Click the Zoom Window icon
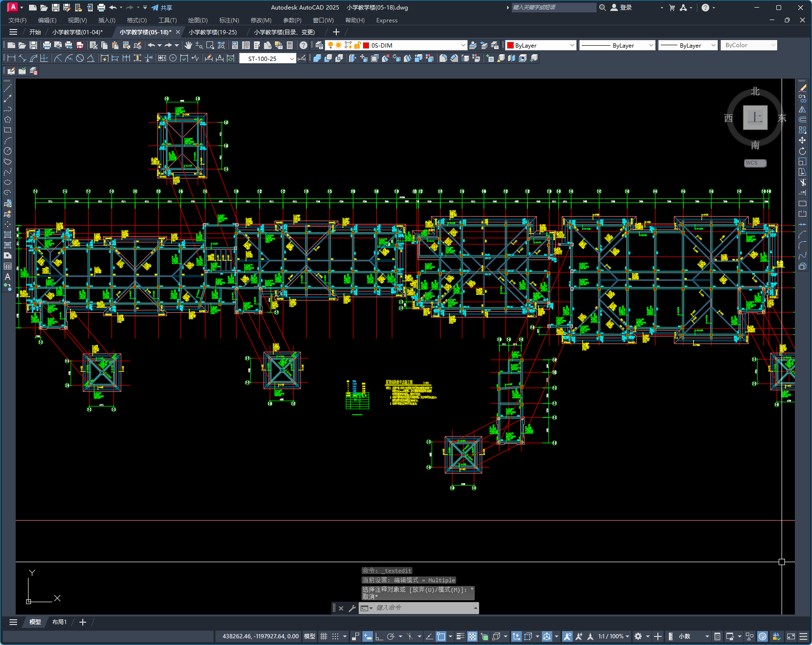The width and height of the screenshot is (812, 645). click(x=210, y=45)
